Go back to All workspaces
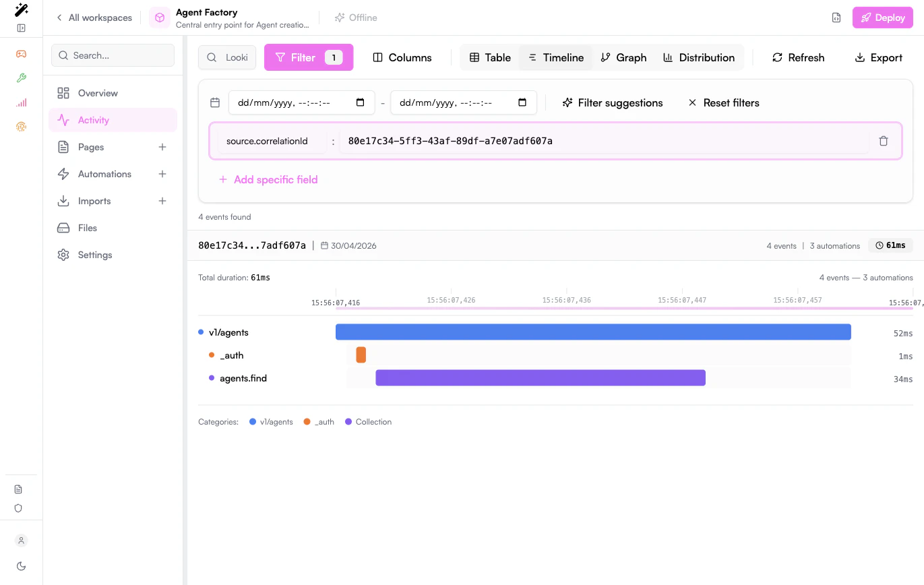 [x=94, y=18]
